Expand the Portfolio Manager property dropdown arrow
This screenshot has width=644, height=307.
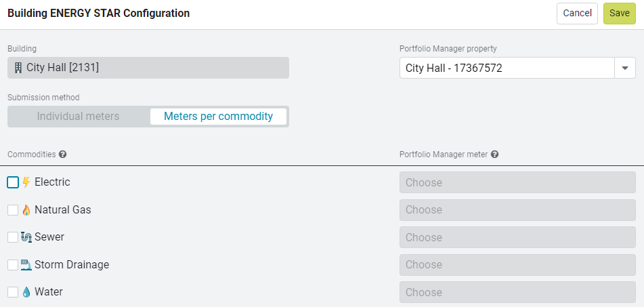click(625, 68)
